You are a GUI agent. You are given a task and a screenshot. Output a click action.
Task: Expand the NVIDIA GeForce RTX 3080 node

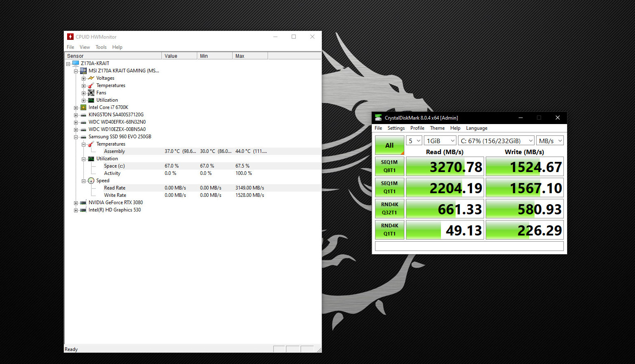[76, 203]
